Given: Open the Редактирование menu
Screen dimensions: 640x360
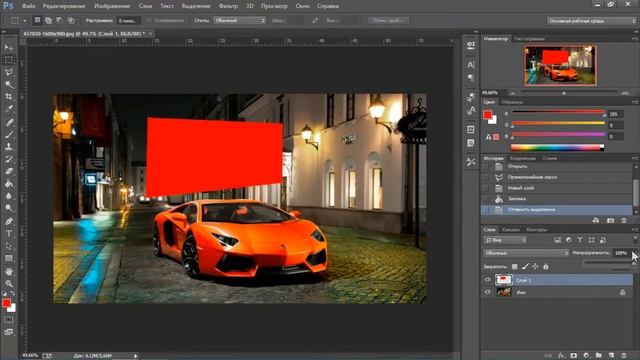Looking at the screenshot, I should point(64,6).
